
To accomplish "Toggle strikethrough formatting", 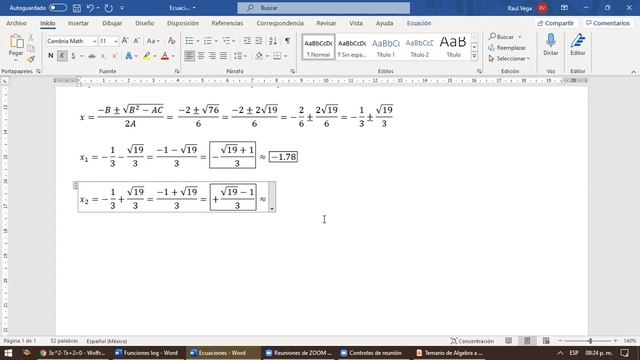I will (x=92, y=56).
